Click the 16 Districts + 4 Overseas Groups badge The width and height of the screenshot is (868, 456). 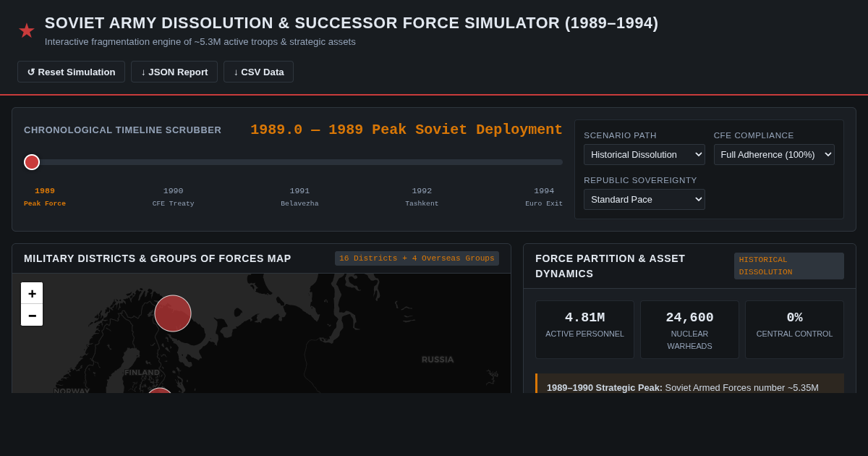pyautogui.click(x=417, y=258)
